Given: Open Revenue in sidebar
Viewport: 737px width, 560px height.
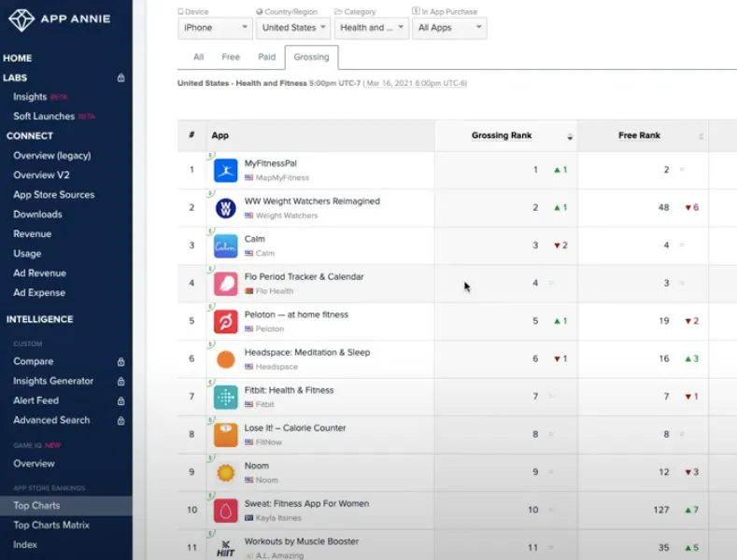Looking at the screenshot, I should tap(33, 234).
